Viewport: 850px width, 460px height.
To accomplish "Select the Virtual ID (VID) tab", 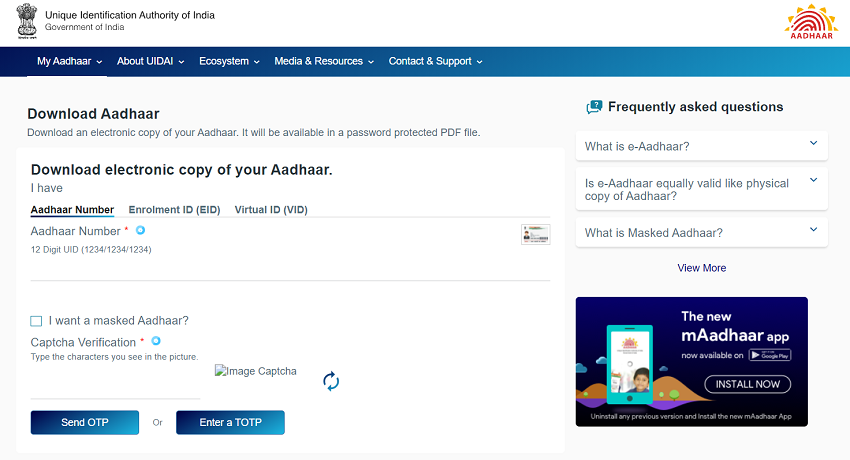I will point(271,210).
